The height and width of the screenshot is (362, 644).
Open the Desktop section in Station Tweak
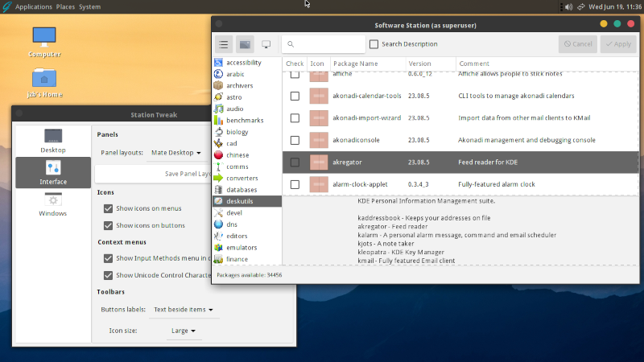click(x=53, y=141)
